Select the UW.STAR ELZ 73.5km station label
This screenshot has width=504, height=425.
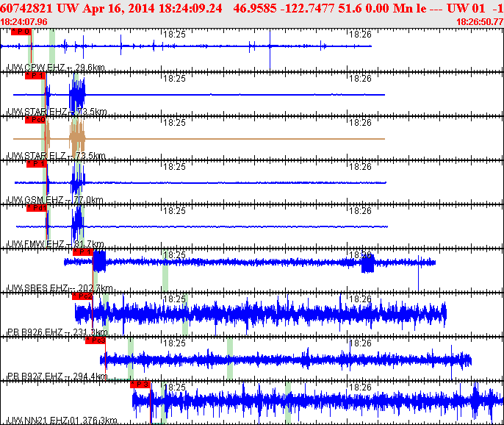[x=56, y=156]
